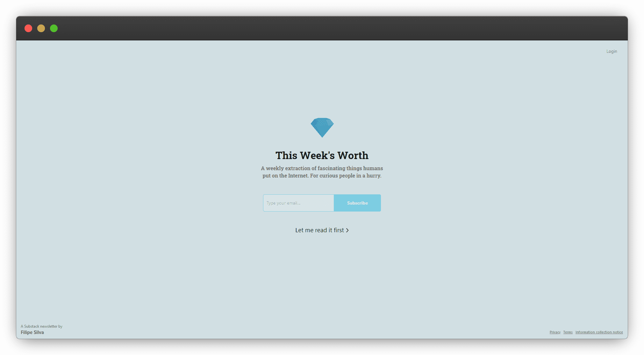Click the macOS yellow minimize button
644x355 pixels.
(x=41, y=28)
